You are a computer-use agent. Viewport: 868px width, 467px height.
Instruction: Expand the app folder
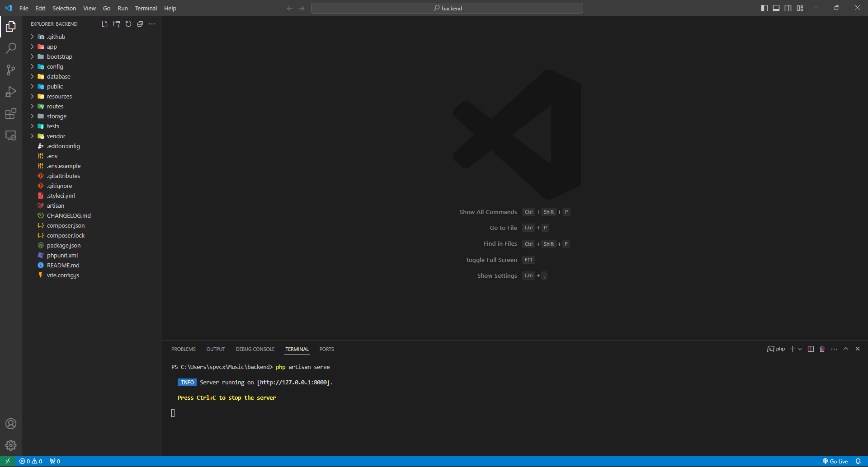click(x=52, y=47)
